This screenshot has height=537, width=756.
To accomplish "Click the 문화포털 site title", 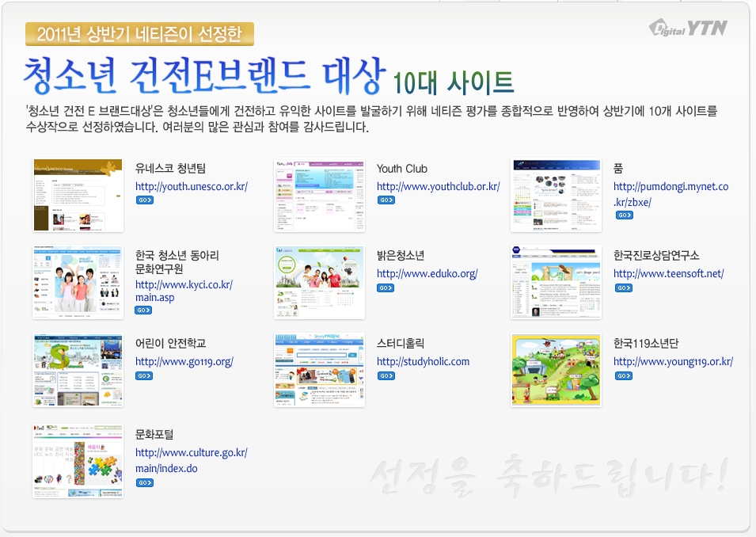I will 154,434.
